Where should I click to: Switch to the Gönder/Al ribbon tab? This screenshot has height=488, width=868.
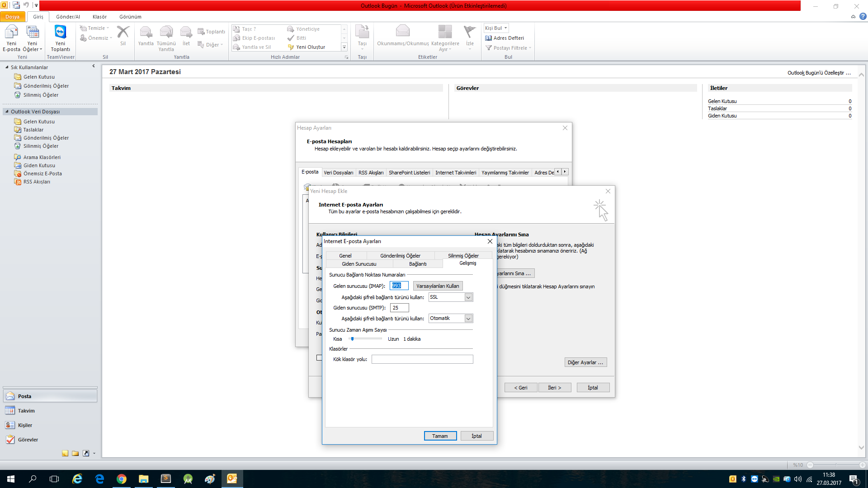[x=68, y=17]
